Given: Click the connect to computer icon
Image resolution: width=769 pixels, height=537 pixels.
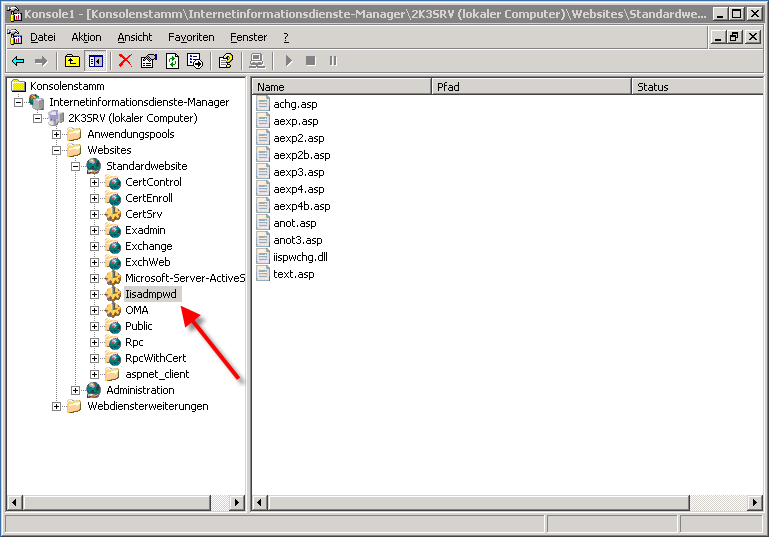Looking at the screenshot, I should coord(256,61).
